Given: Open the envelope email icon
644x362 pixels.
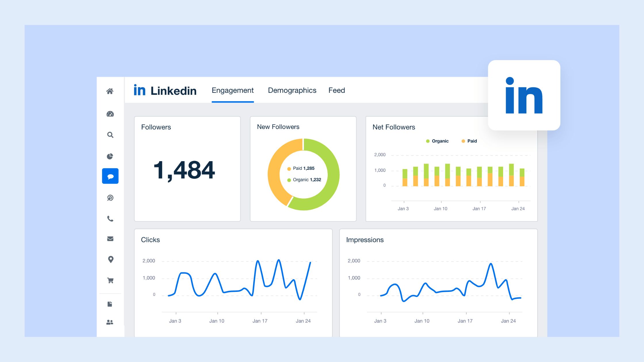Looking at the screenshot, I should tap(110, 239).
